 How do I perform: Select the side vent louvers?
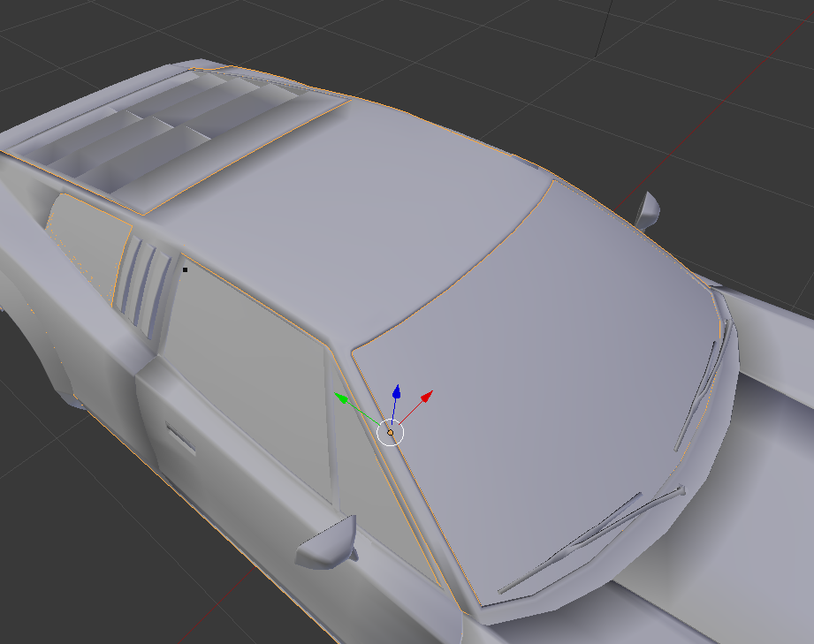(x=143, y=285)
